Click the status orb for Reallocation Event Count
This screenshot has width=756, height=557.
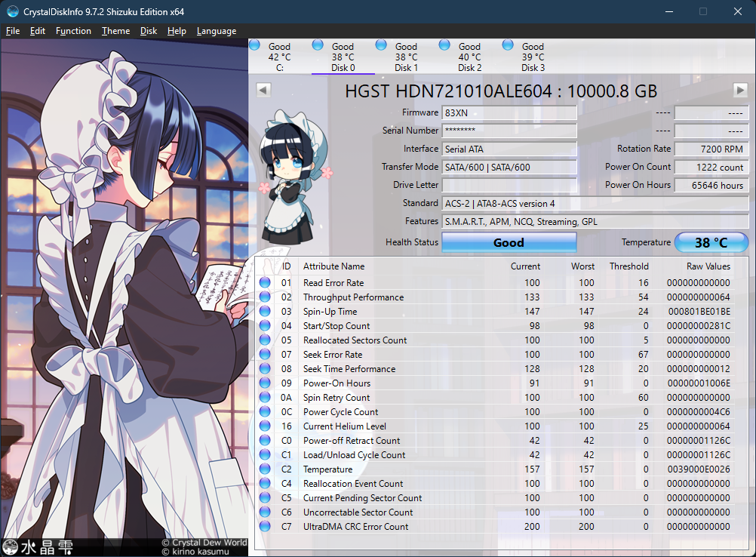click(x=265, y=483)
